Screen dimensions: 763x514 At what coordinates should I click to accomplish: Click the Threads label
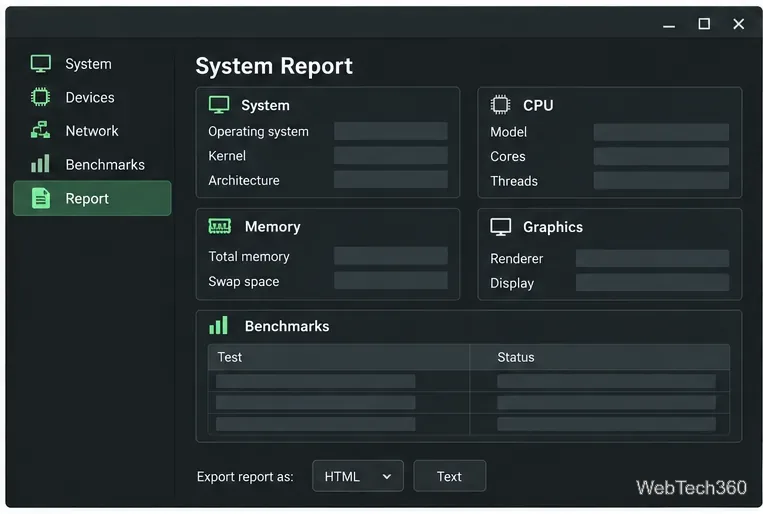coord(514,181)
